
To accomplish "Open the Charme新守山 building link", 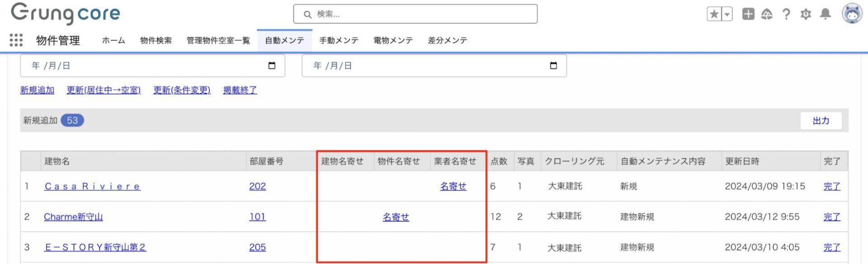I will coord(73,217).
